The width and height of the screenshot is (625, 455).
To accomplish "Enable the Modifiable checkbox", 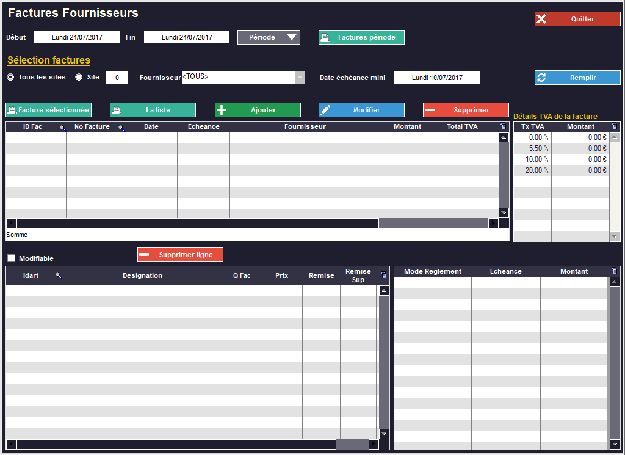I will pos(11,258).
